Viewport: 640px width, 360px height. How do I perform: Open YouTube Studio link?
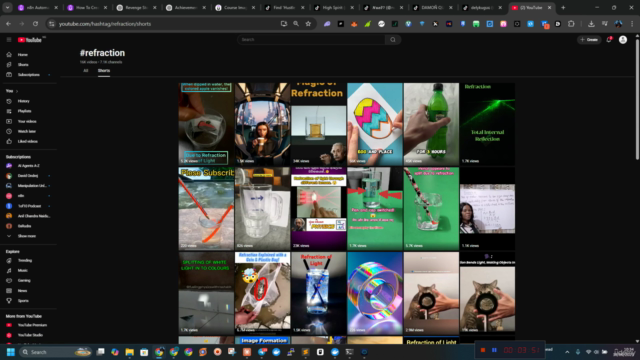29,335
